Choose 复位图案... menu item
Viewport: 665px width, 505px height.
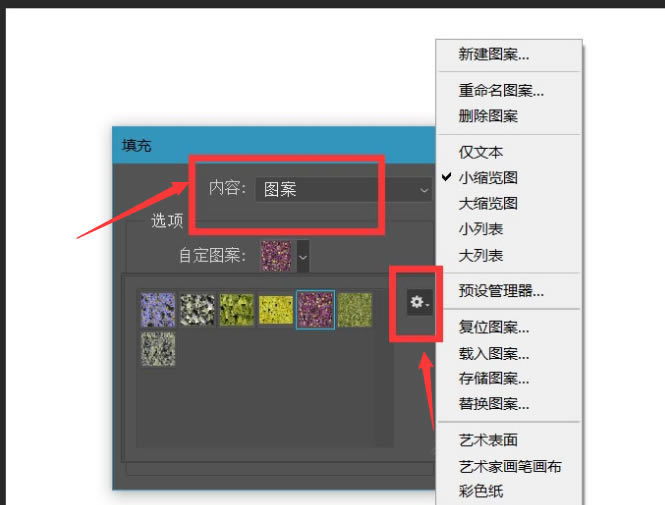coord(509,327)
